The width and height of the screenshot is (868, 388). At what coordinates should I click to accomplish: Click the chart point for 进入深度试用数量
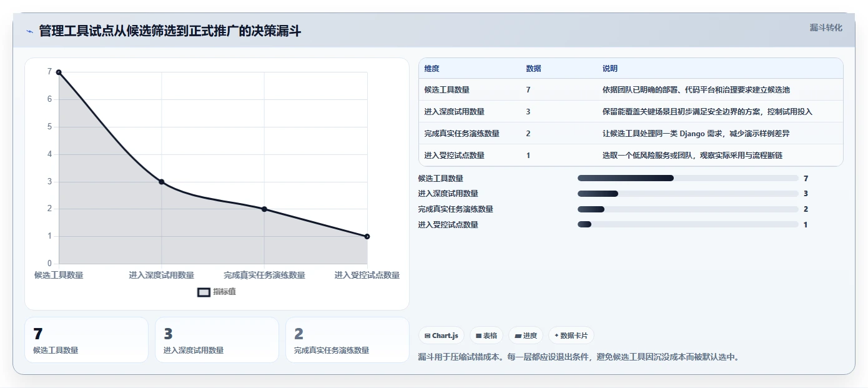tap(162, 182)
